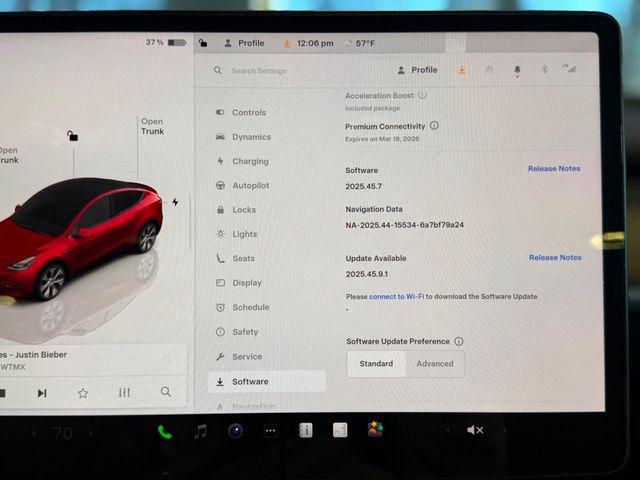Open the Schedule settings menu
640x480 pixels.
point(250,307)
